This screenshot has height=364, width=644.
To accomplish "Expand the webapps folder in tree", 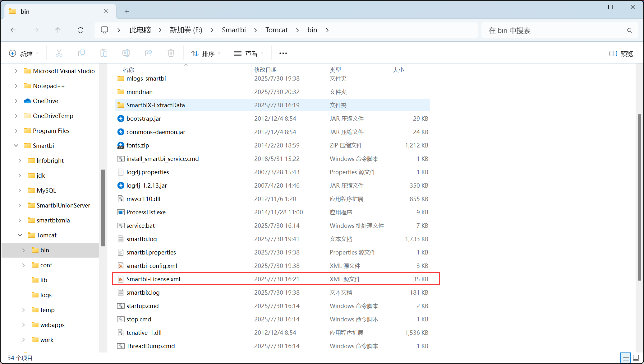I will click(24, 325).
